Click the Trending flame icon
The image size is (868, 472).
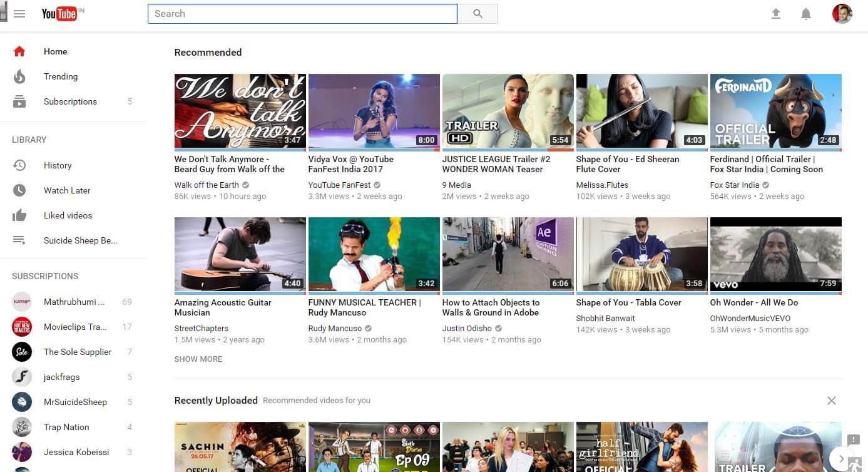[x=19, y=77]
